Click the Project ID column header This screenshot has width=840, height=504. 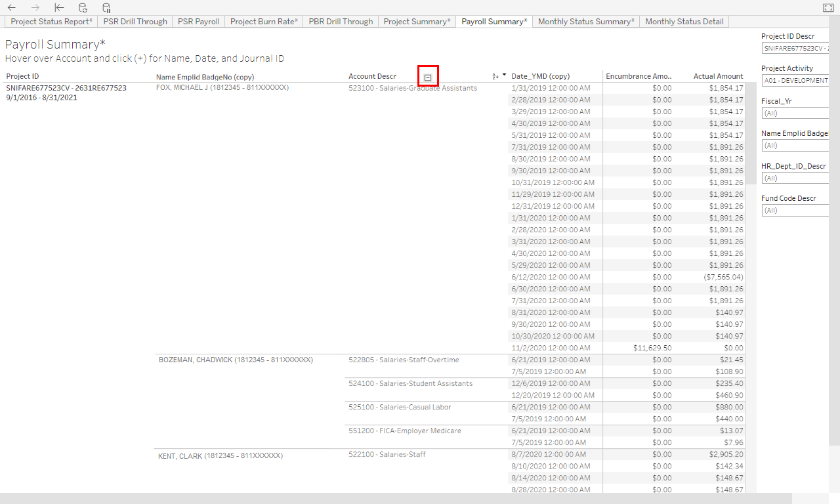[22, 76]
